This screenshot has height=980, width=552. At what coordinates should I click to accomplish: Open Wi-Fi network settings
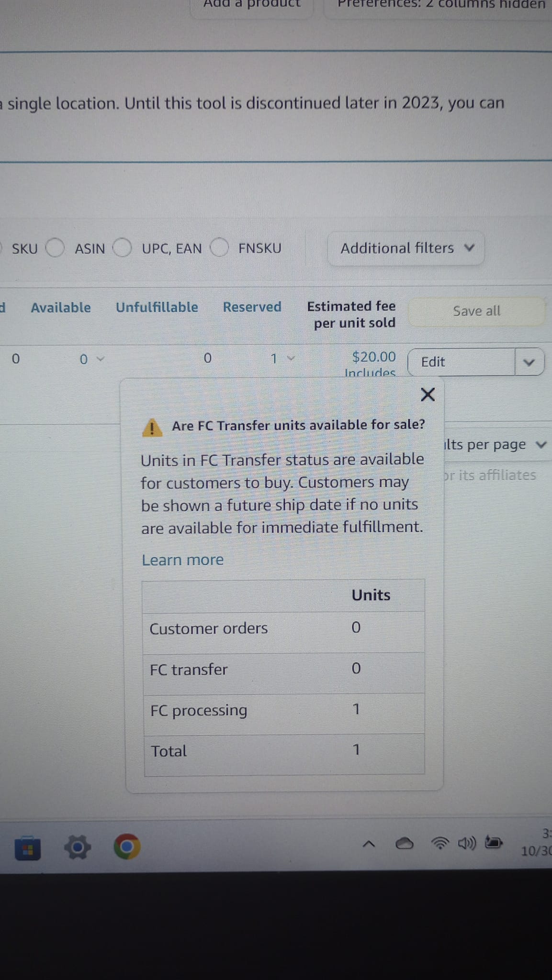[x=440, y=843]
